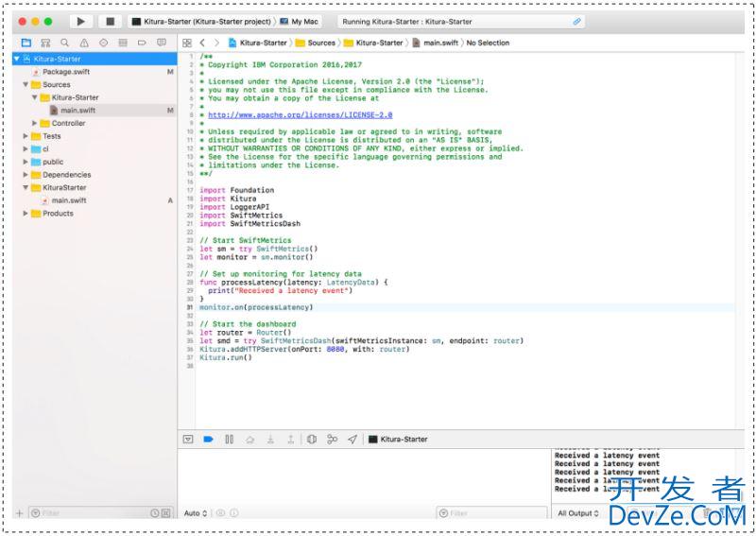
Task: Open the Report navigator speech-bubble icon
Action: tap(162, 43)
